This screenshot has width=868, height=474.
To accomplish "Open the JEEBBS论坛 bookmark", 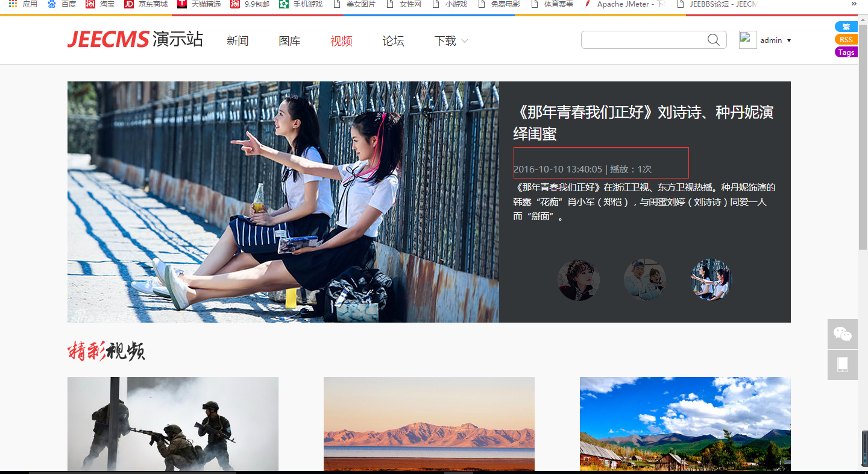I will pos(718,4).
